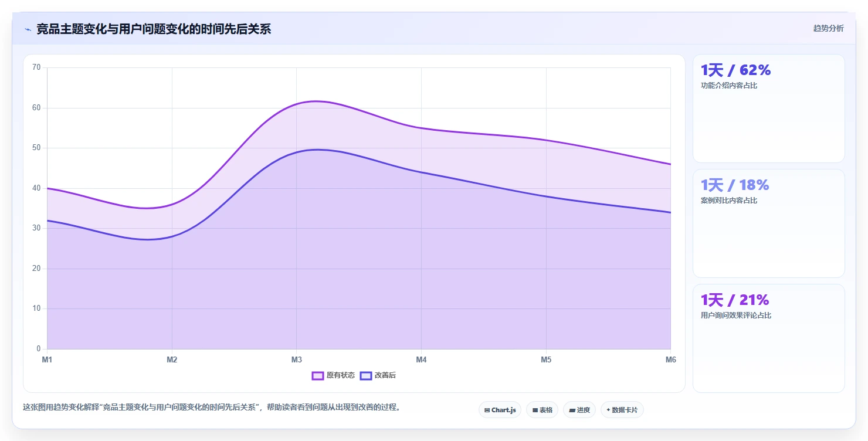868x441 pixels.
Task: Toggle the 改善后 legend swatch
Action: pyautogui.click(x=366, y=376)
